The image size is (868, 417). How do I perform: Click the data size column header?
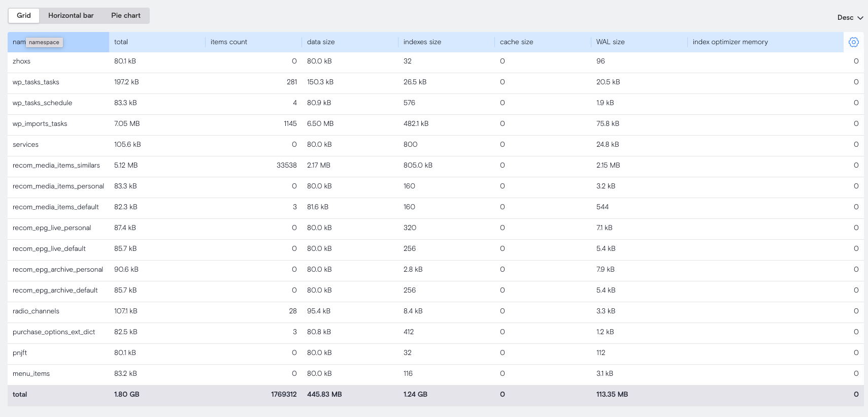[321, 42]
